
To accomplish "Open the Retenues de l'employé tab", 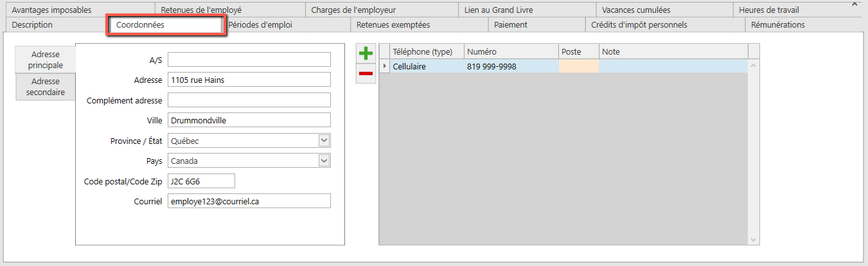I will click(229, 10).
